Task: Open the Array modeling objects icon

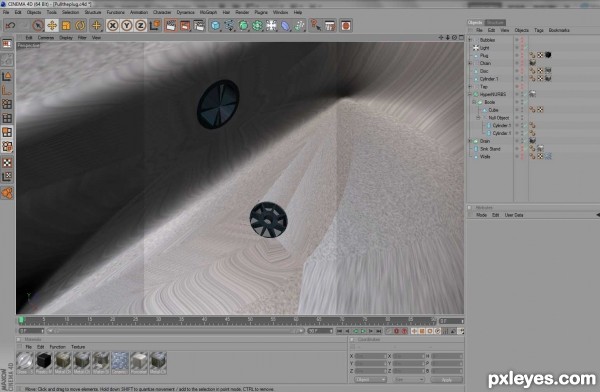Action: pos(258,26)
